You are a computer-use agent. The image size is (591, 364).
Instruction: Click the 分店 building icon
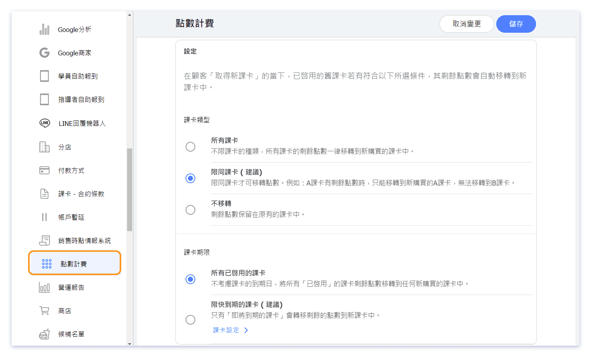coord(44,147)
